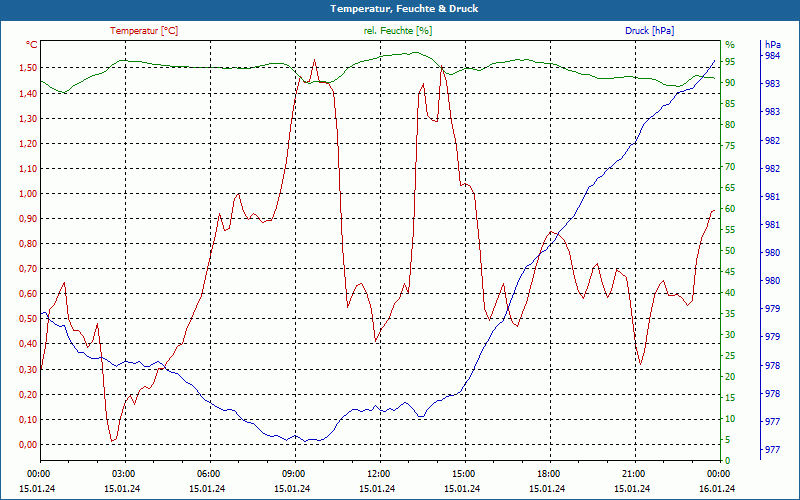
Task: Click the 15 humidity axis value
Action: pos(730,397)
